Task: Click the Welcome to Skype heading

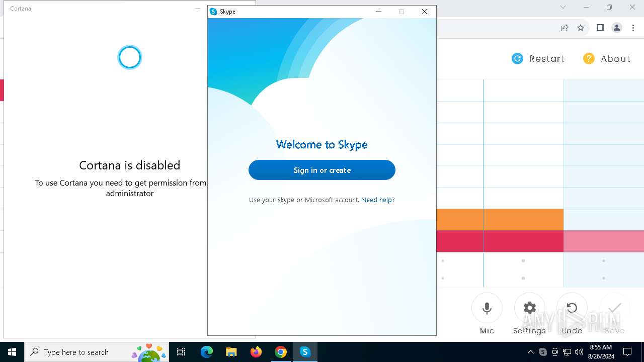Action: tap(322, 145)
